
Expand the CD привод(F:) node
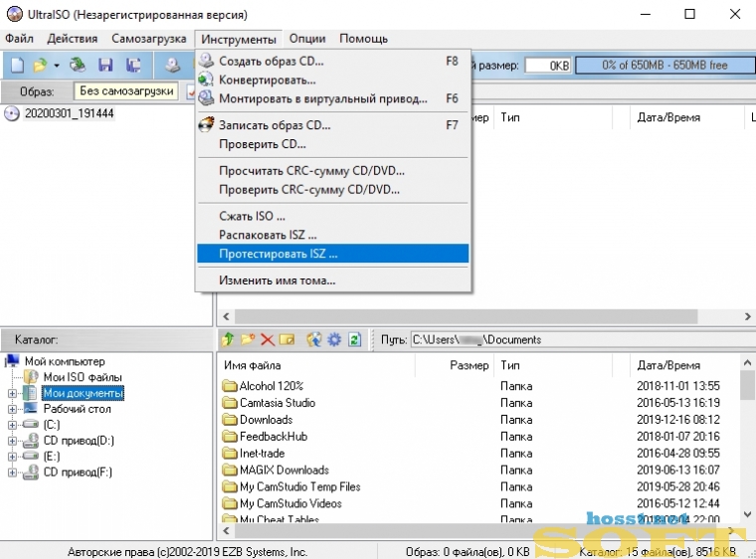tap(12, 472)
